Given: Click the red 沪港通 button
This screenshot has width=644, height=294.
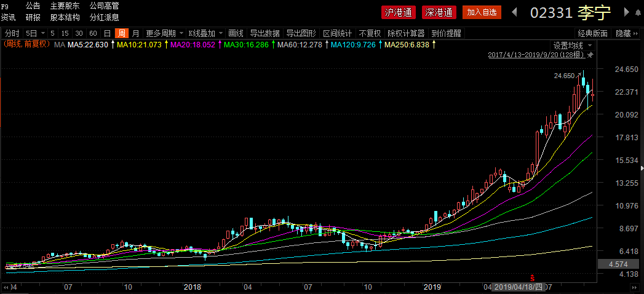Looking at the screenshot, I should 398,12.
